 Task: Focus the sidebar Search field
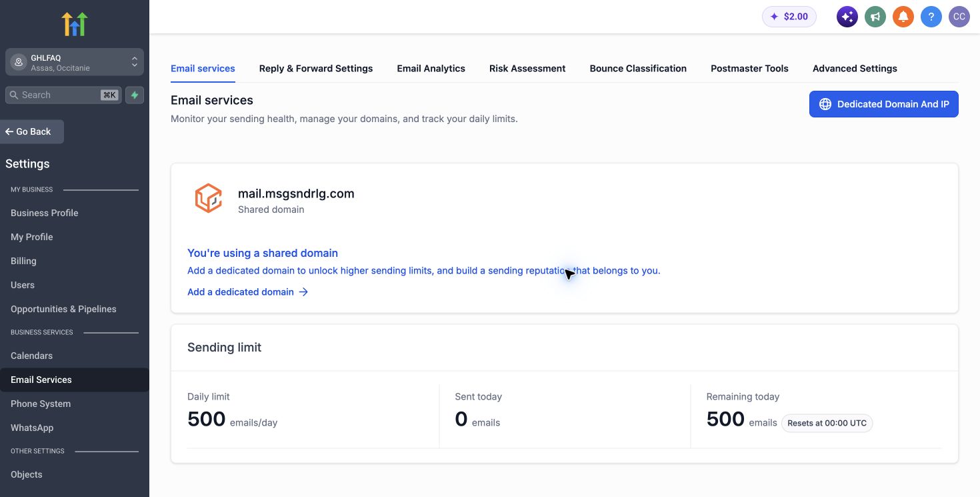pos(63,95)
